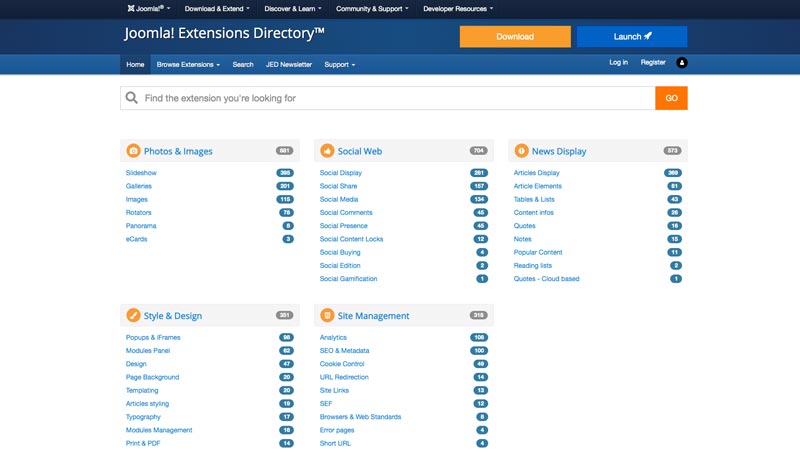Open the Developer Resources dropdown
Viewport: 800px width, 453px height.
tap(458, 9)
